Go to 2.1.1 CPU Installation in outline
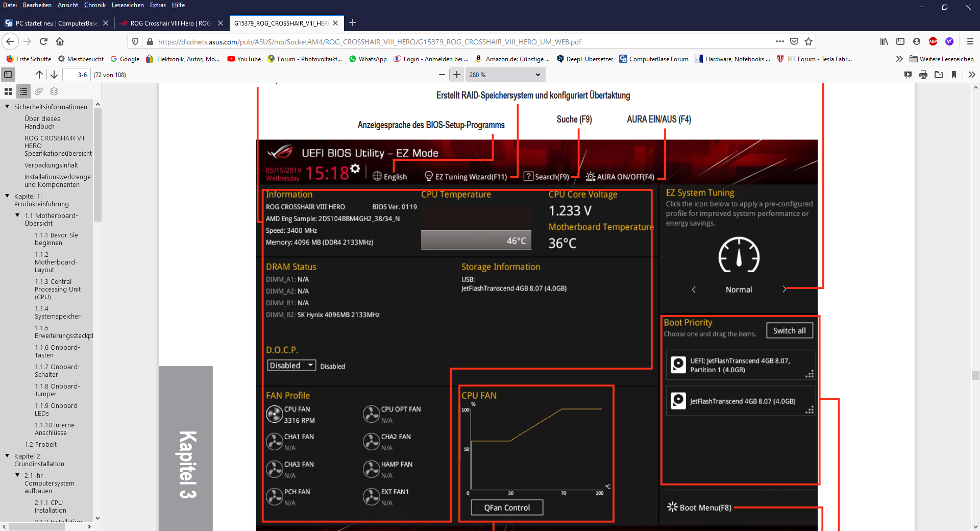980x531 pixels. click(50, 506)
